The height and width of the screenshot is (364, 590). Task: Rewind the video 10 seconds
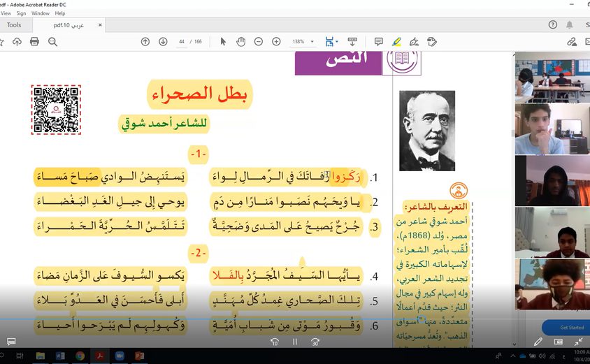[x=275, y=342]
